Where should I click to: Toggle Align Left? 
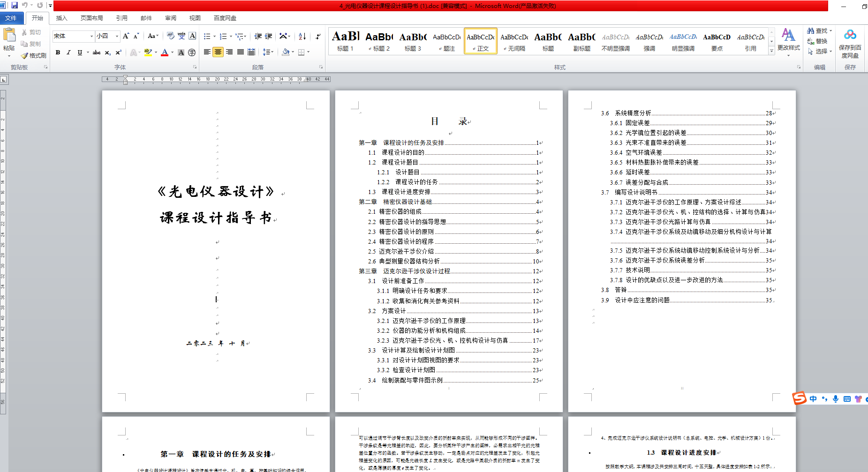207,52
